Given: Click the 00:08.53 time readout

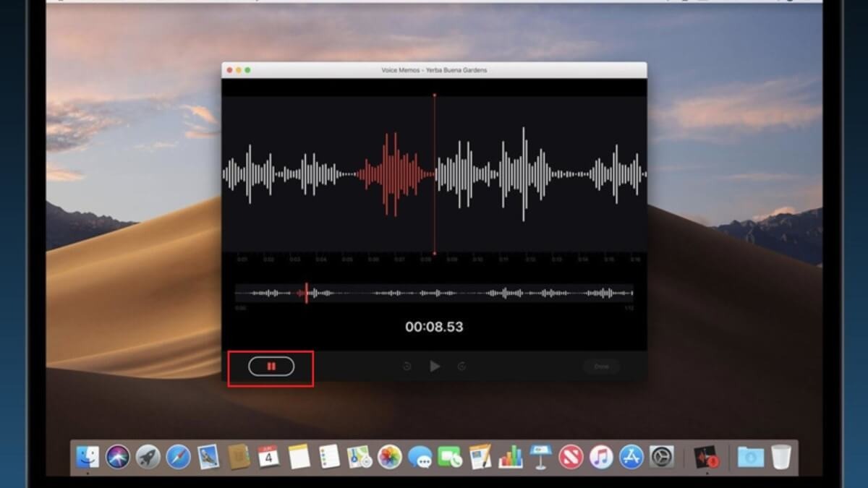Looking at the screenshot, I should (x=434, y=327).
